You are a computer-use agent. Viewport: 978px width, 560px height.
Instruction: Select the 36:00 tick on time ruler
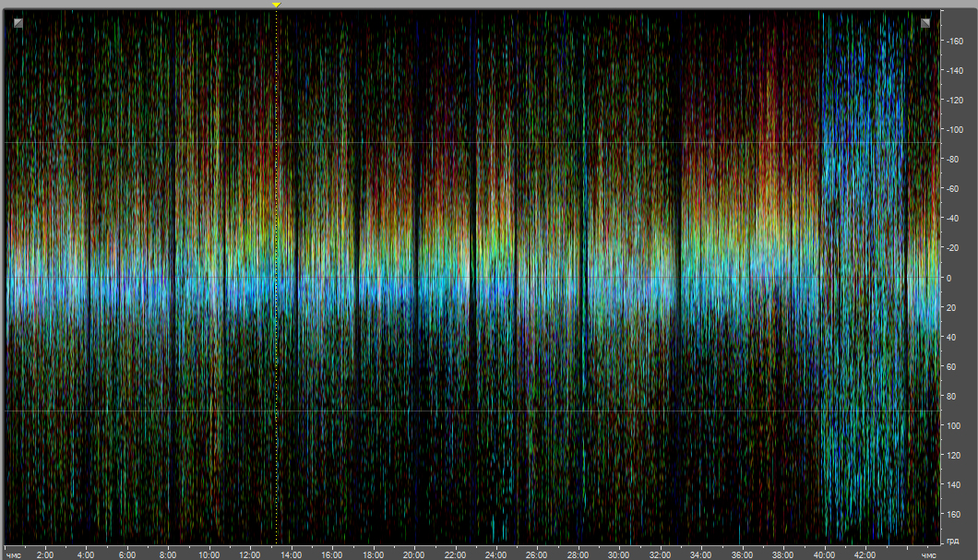tap(742, 554)
